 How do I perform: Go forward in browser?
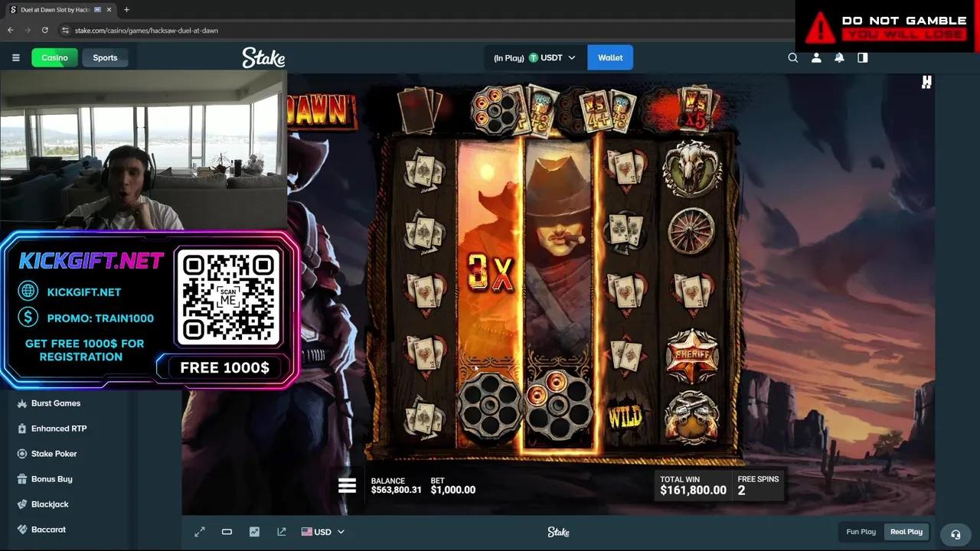click(28, 30)
